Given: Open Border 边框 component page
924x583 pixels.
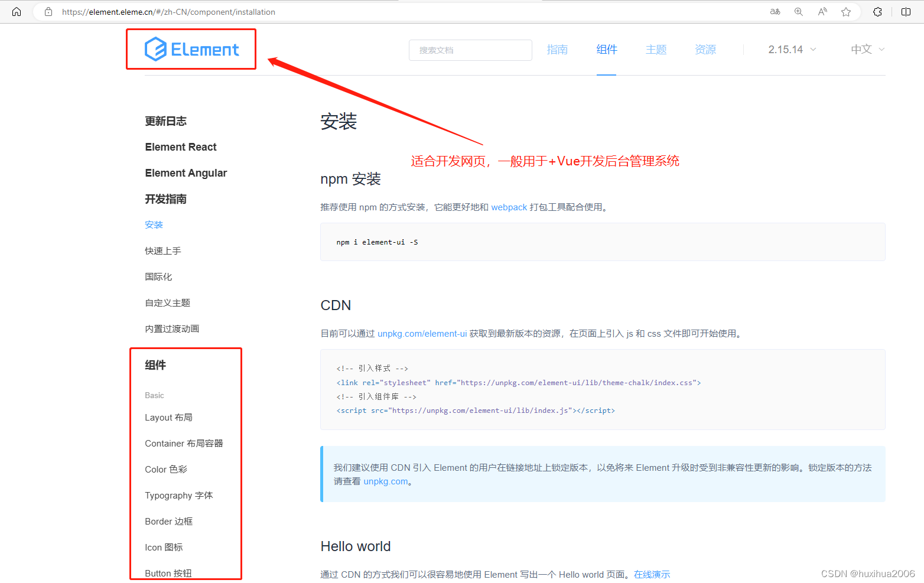Looking at the screenshot, I should (x=169, y=522).
